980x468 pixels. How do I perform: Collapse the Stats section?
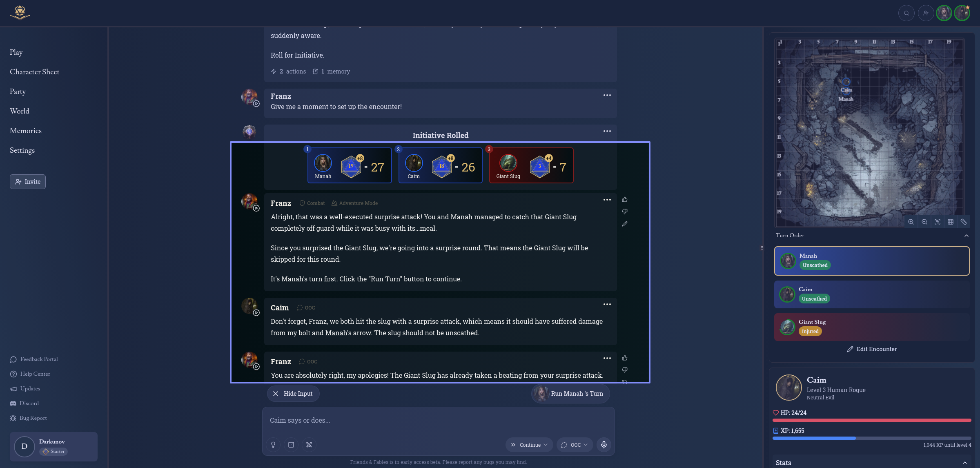coord(965,463)
